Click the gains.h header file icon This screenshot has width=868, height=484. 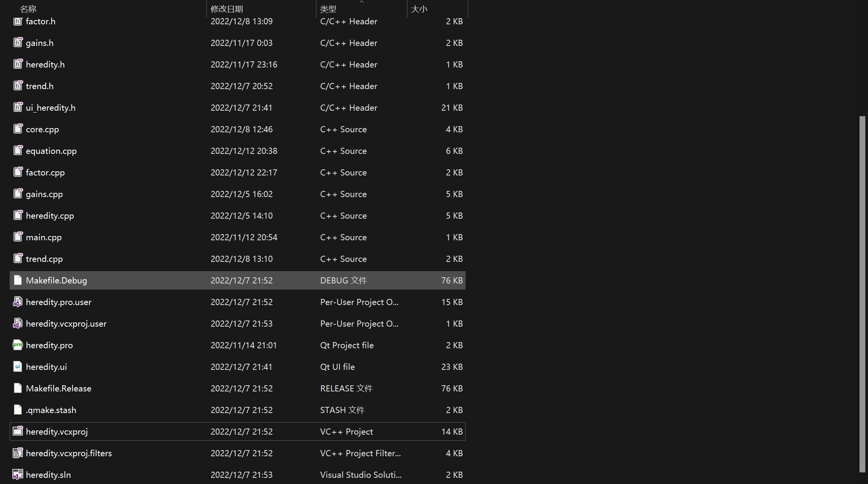[x=18, y=42]
